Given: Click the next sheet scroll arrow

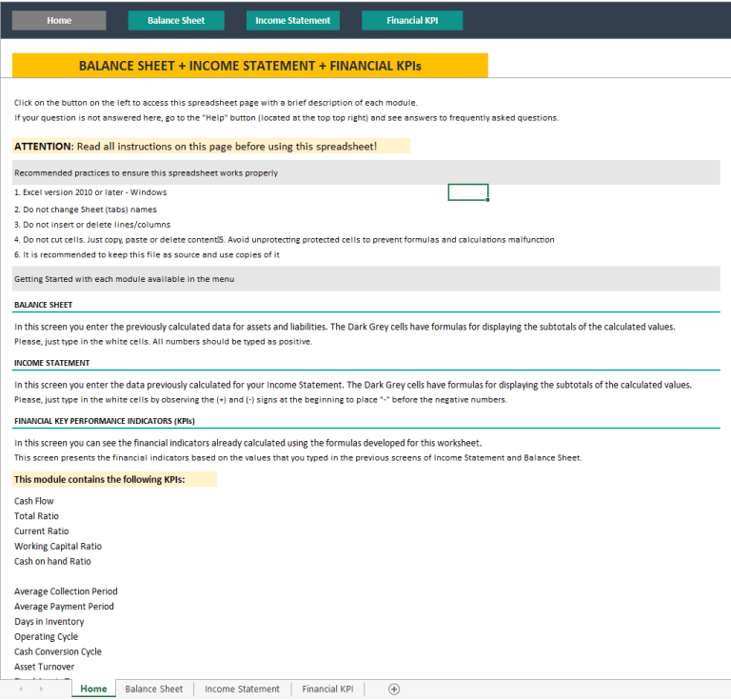Looking at the screenshot, I should [x=41, y=689].
